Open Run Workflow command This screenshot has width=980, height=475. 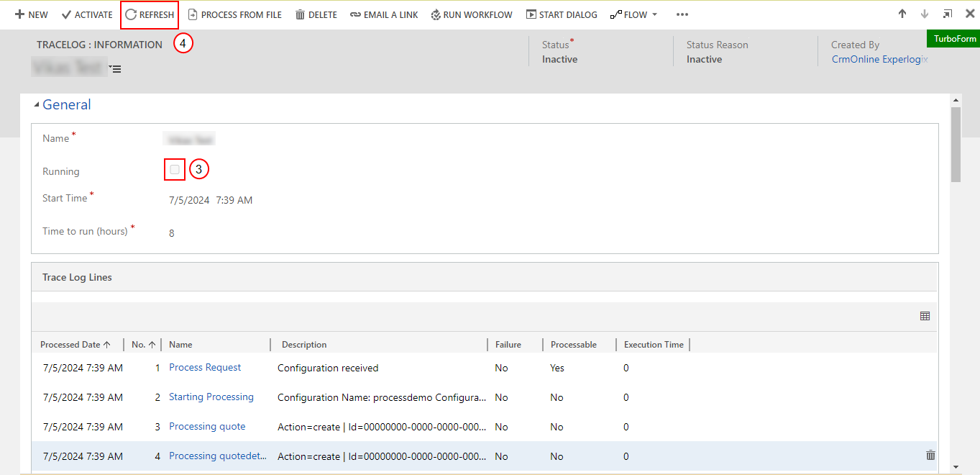(x=472, y=14)
